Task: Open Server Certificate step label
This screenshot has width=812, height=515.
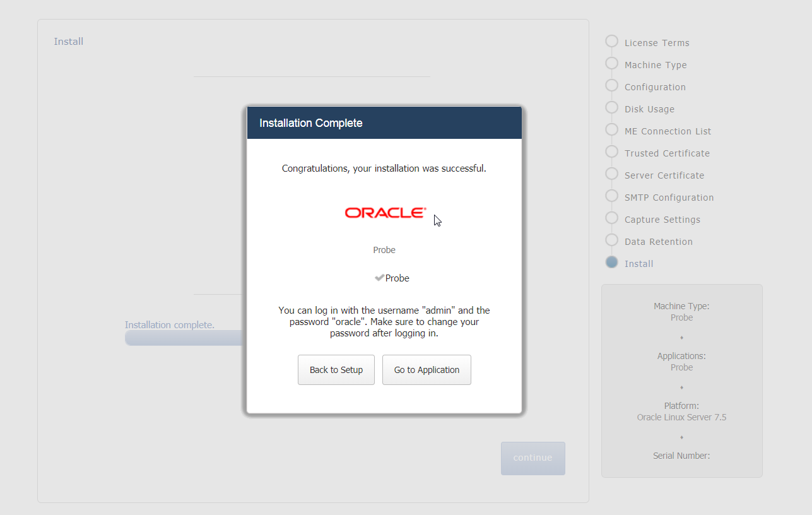Action: [x=664, y=175]
